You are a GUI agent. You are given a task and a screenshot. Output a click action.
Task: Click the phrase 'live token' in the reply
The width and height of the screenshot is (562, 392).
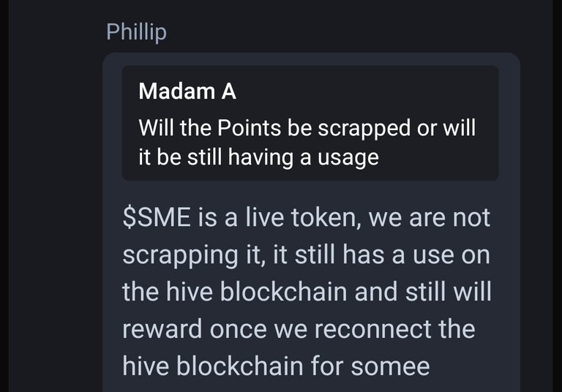pyautogui.click(x=303, y=217)
